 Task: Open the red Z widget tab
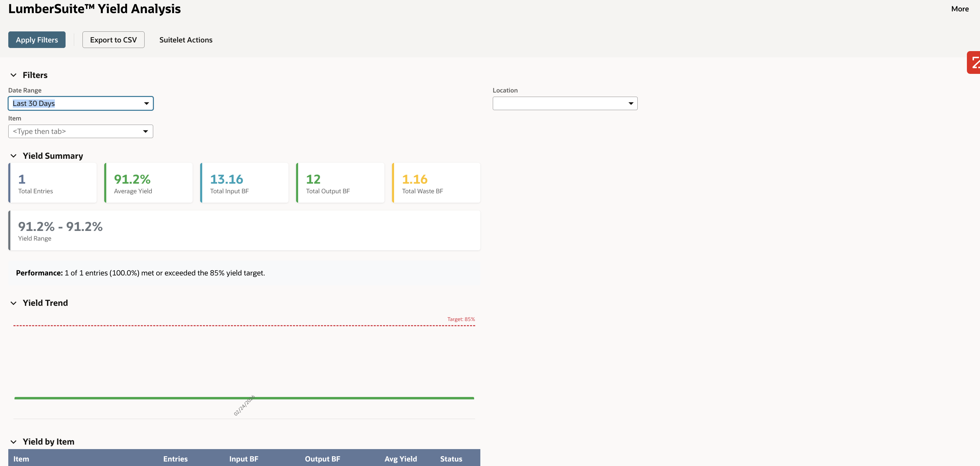[974, 62]
